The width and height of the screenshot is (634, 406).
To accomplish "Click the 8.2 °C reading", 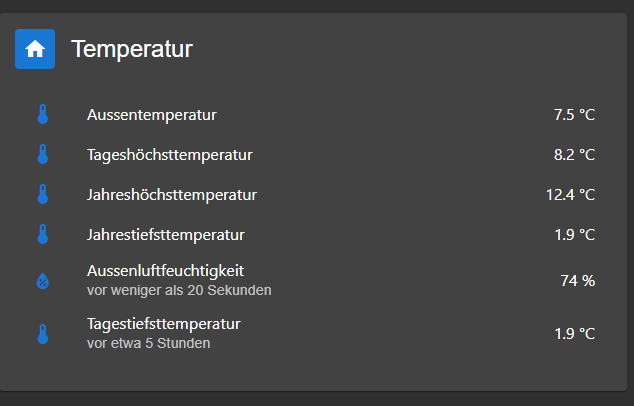I will tap(574, 155).
